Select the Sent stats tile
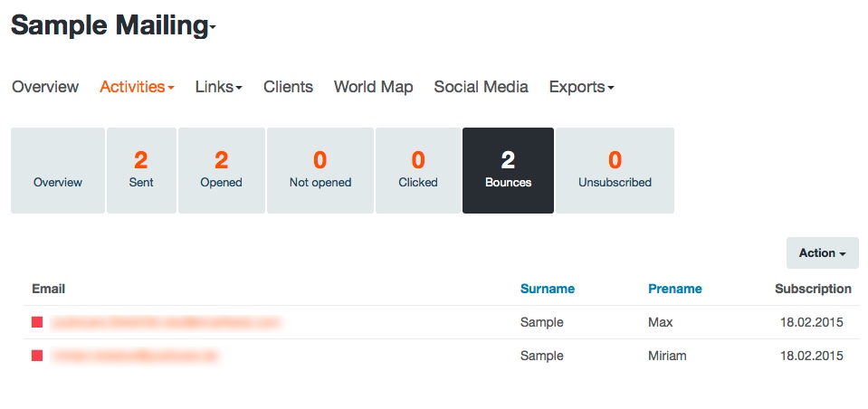The image size is (868, 409). pyautogui.click(x=141, y=170)
